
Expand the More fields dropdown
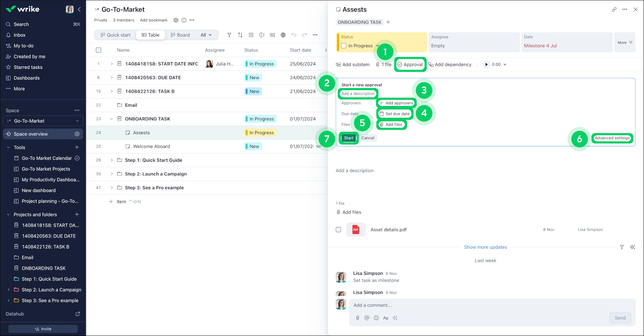pyautogui.click(x=625, y=43)
